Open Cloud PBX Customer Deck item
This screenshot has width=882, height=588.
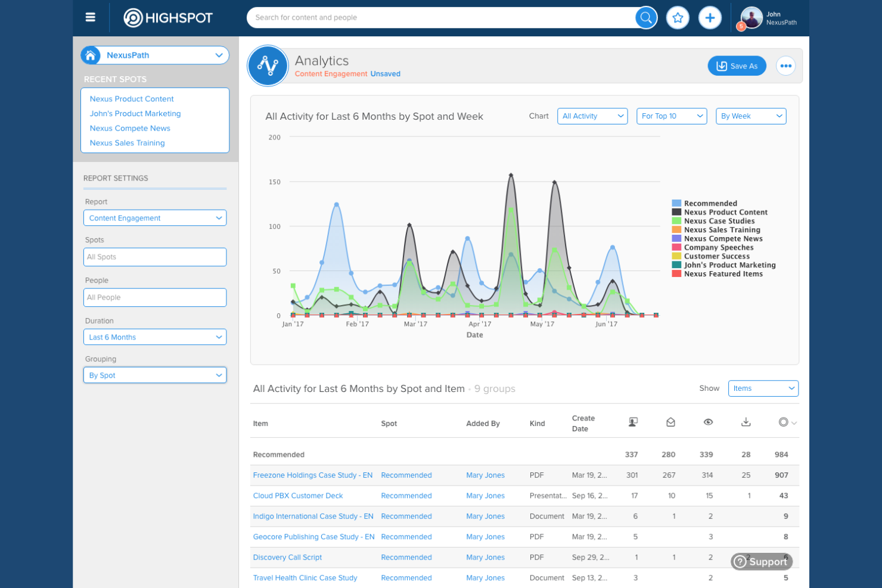click(298, 496)
